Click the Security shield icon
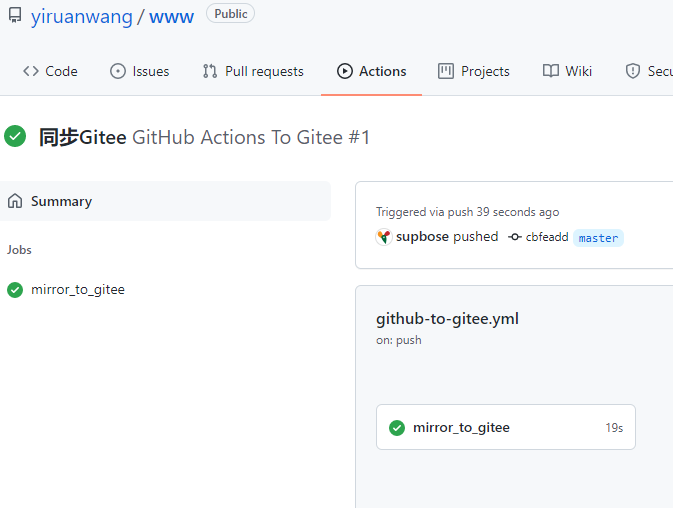This screenshot has height=508, width=673. [x=632, y=71]
